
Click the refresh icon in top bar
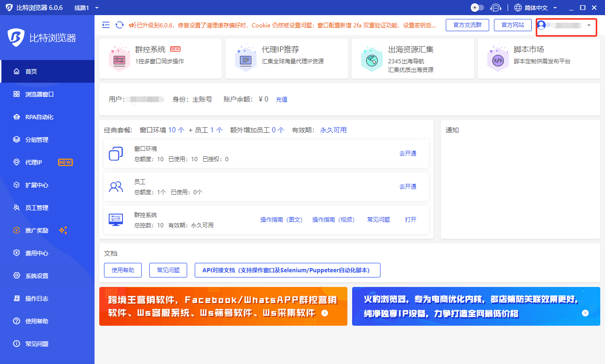(x=120, y=25)
